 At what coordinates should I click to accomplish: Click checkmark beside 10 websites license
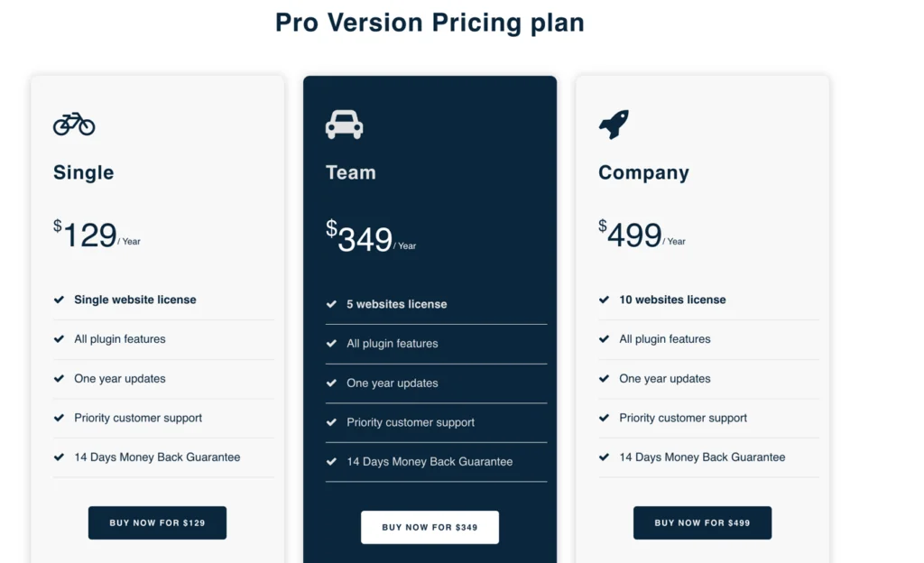[x=604, y=300]
